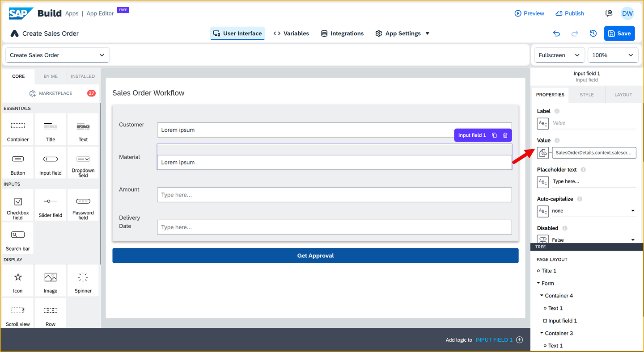Switch to the User Interface tab
644x352 pixels.
pyautogui.click(x=237, y=34)
